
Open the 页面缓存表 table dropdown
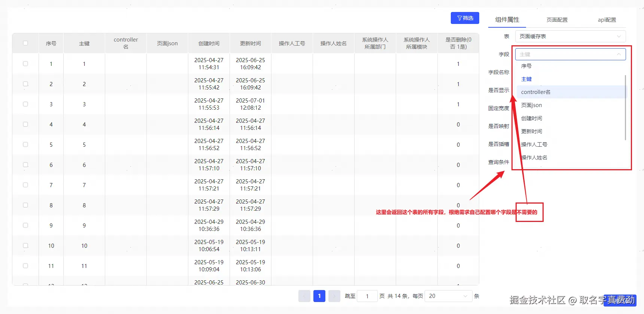tap(570, 36)
